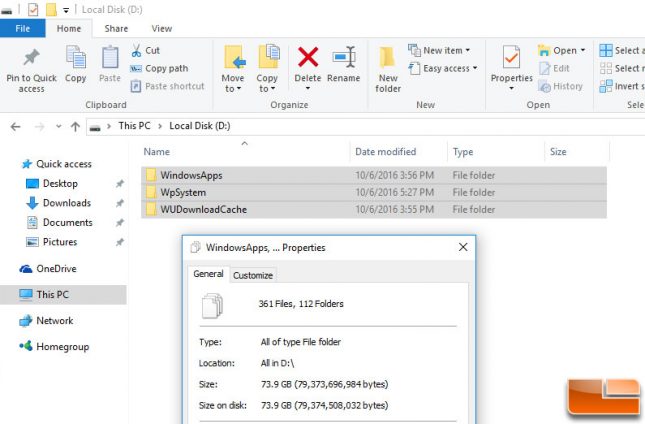This screenshot has height=424, width=645.
Task: Click the Invert selection icon
Action: click(x=606, y=86)
